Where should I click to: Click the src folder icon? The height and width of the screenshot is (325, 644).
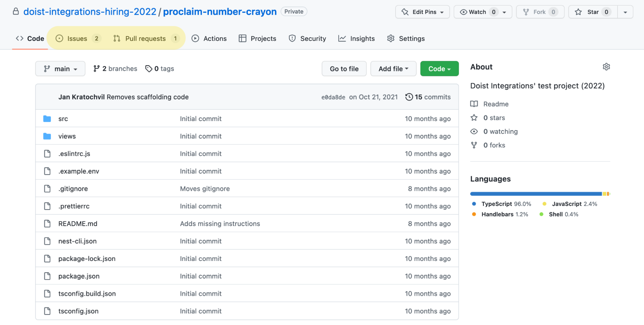click(47, 119)
